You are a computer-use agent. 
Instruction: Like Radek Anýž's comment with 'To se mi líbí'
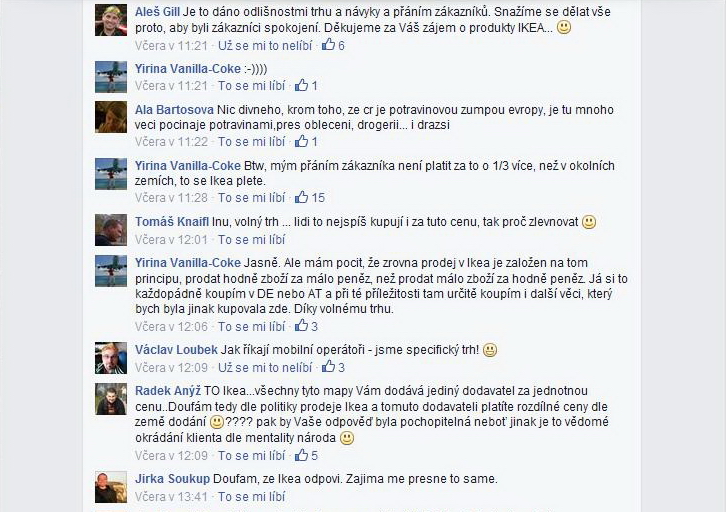(x=251, y=456)
